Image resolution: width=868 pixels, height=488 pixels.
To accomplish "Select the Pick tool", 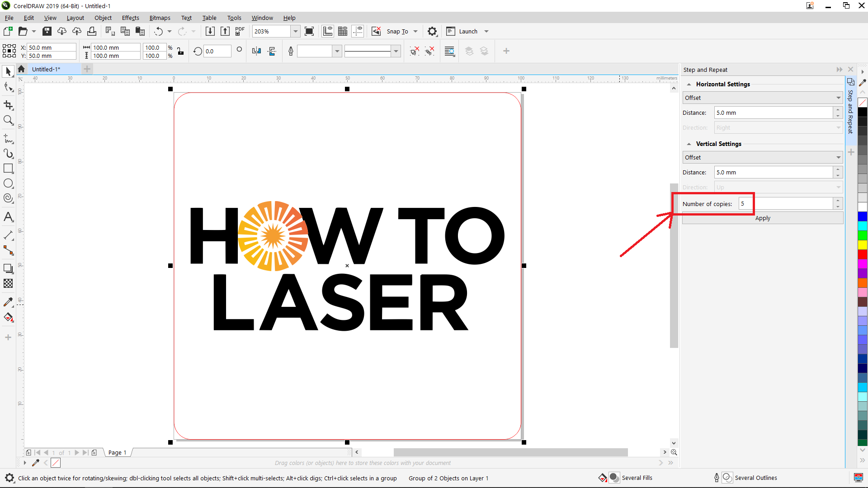I will pos(8,71).
